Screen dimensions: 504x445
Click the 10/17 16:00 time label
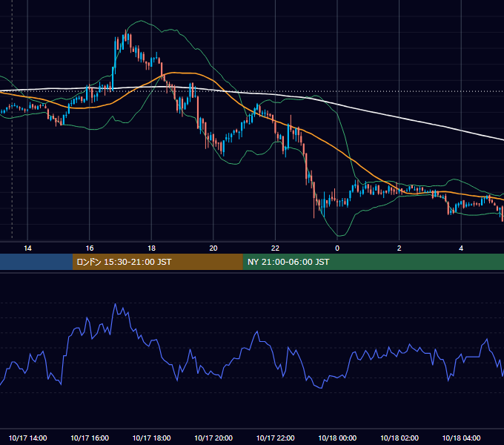(x=90, y=438)
